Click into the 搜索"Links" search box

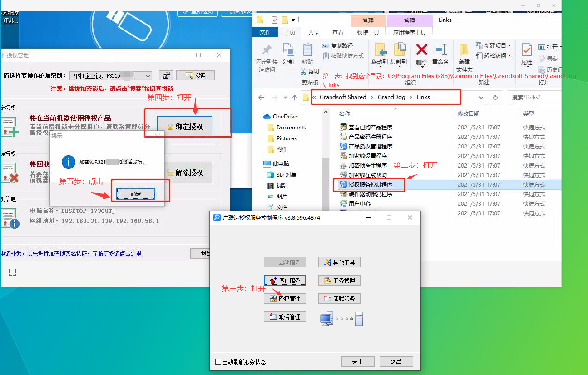pyautogui.click(x=534, y=98)
